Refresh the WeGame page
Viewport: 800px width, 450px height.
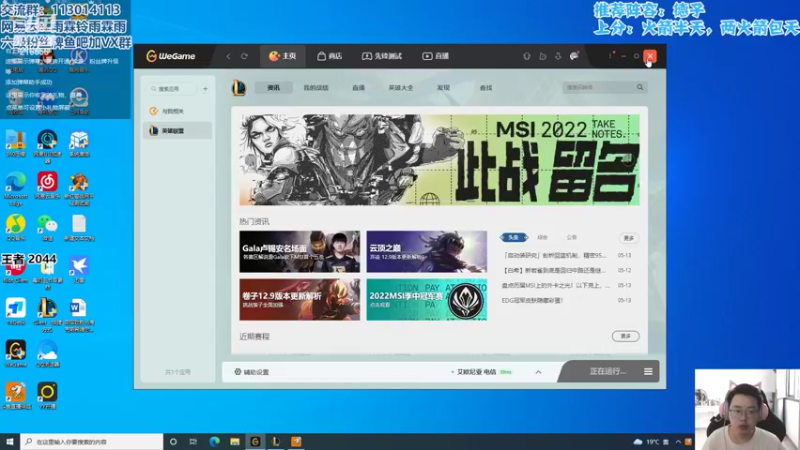244,56
